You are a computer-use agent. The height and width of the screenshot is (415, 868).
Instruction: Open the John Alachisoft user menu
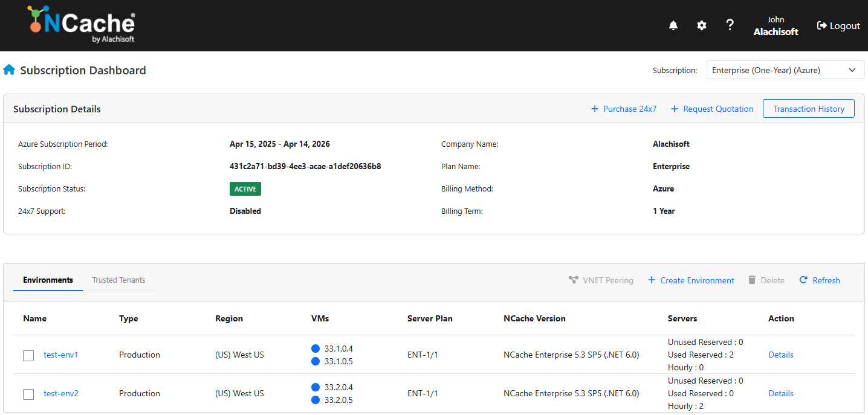pos(776,26)
